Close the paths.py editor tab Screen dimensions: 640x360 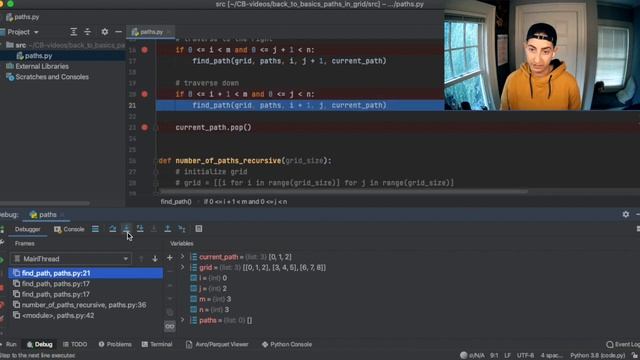pos(169,32)
